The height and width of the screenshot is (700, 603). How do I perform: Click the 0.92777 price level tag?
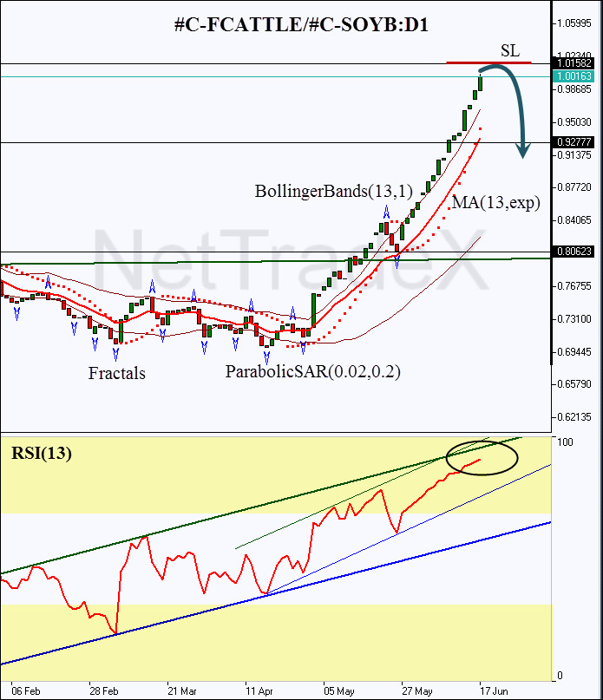[x=574, y=142]
